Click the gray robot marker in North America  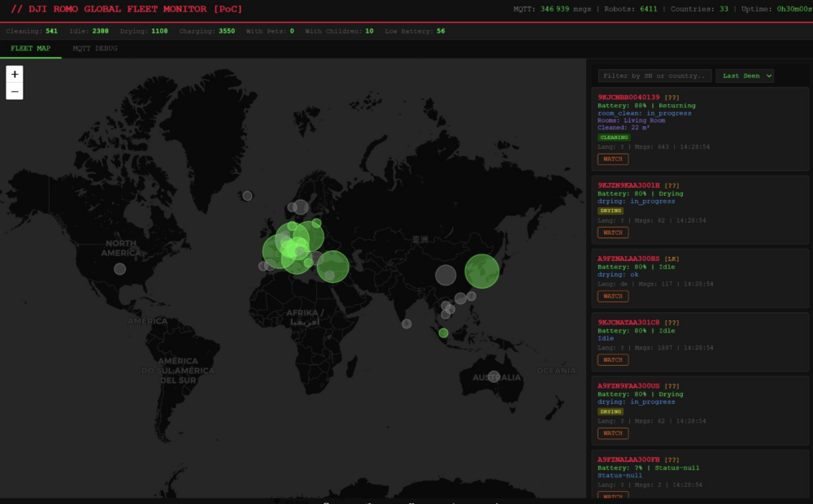pyautogui.click(x=120, y=269)
